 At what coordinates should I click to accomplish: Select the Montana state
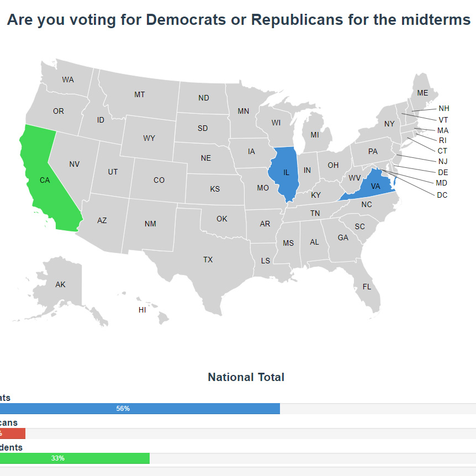coord(139,95)
